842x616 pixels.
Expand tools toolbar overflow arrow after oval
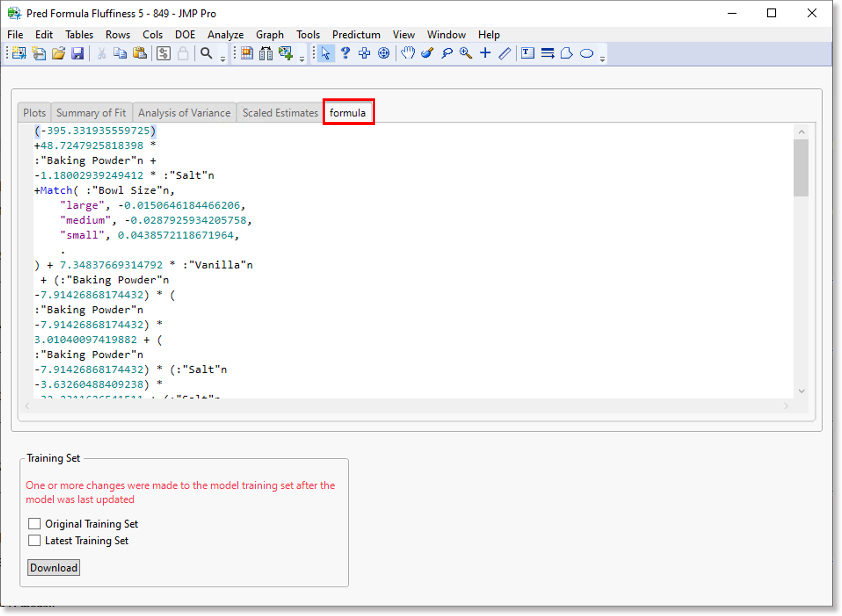click(602, 59)
